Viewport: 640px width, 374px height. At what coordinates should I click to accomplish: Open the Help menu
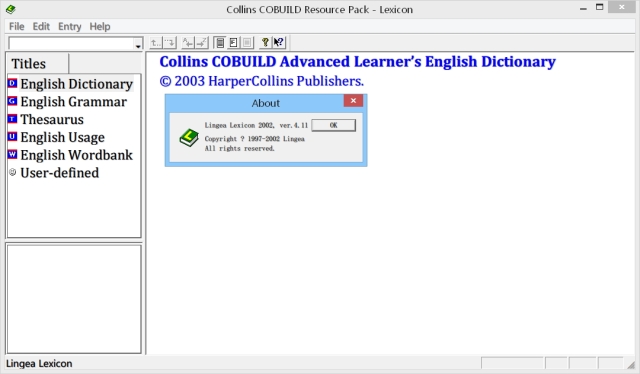tap(100, 27)
